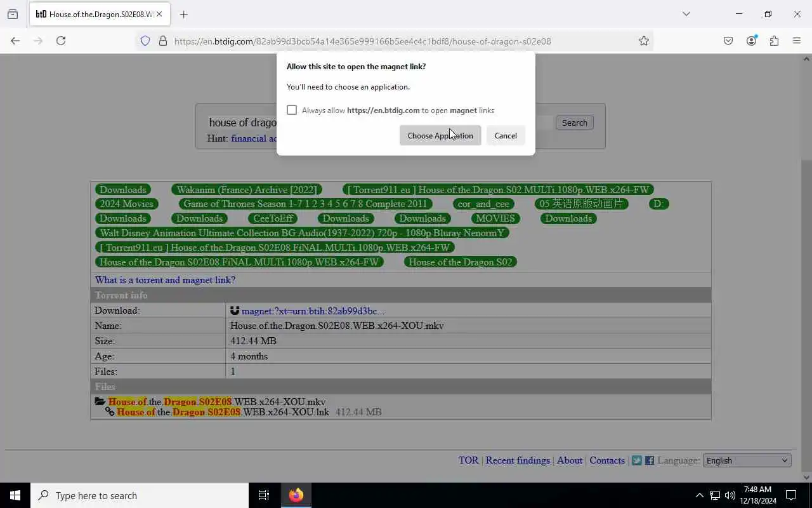This screenshot has width=812, height=508.
Task: Click the Search button on the page
Action: [574, 123]
